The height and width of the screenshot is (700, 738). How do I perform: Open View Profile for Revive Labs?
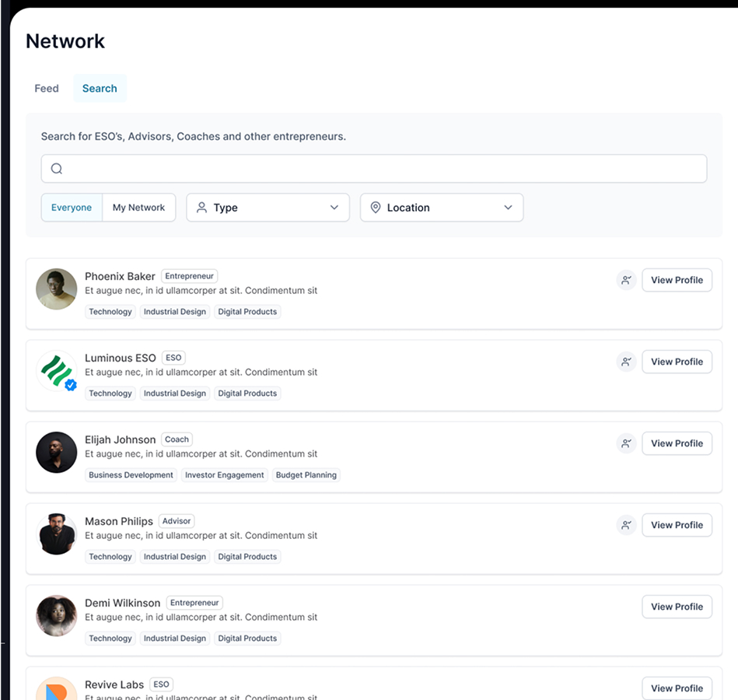pyautogui.click(x=677, y=688)
